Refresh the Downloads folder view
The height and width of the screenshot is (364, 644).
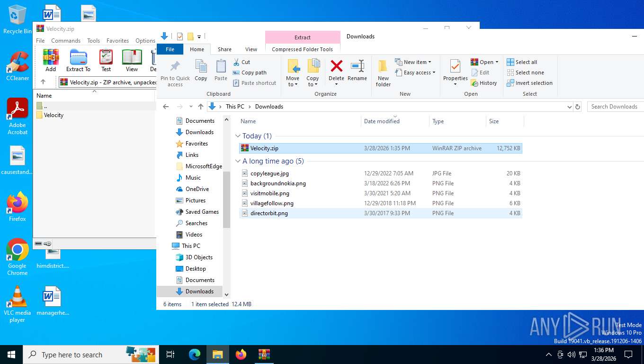(x=578, y=107)
